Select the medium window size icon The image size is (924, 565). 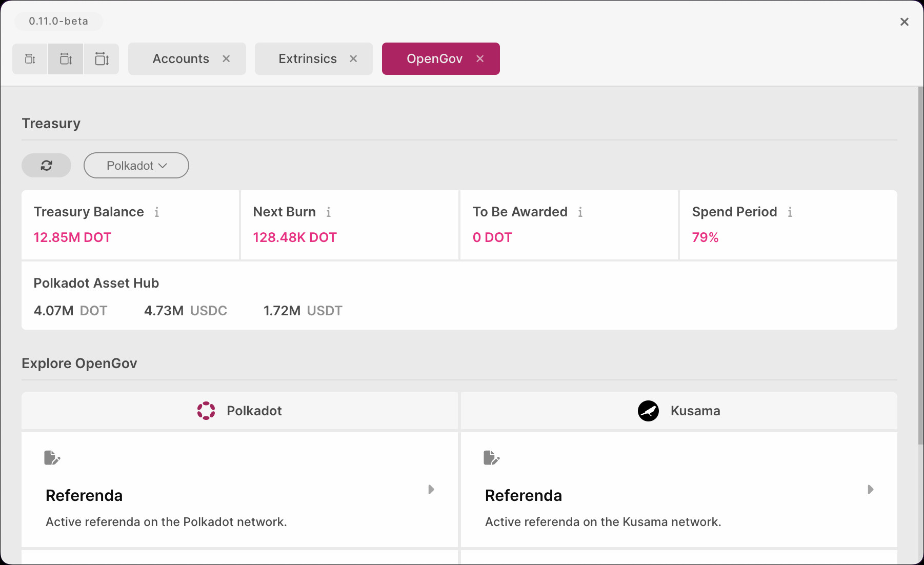coord(66,59)
